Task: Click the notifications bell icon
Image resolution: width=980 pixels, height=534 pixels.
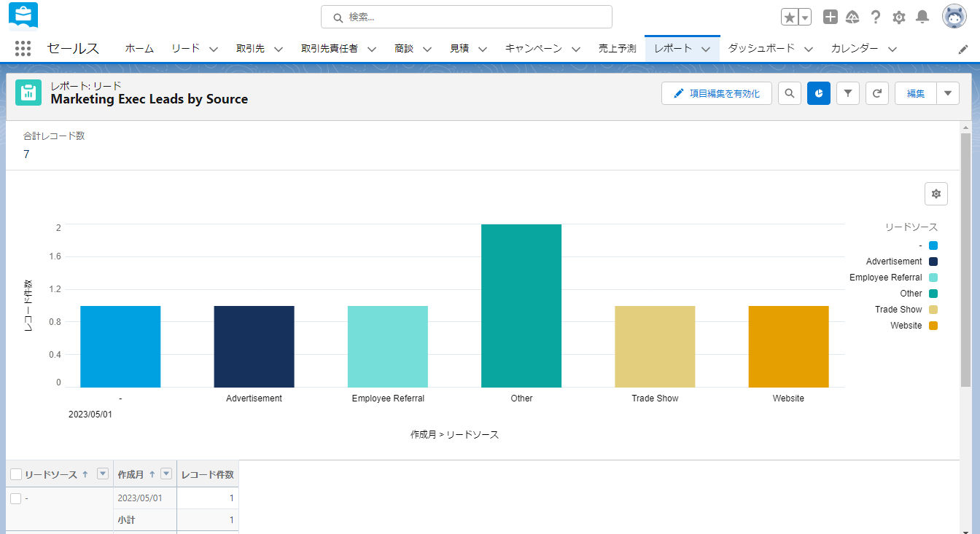Action: pyautogui.click(x=922, y=17)
